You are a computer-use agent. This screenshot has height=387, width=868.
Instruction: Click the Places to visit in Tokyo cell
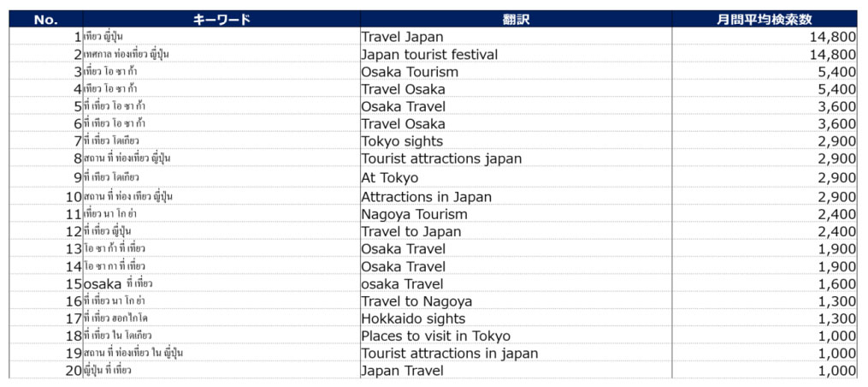tap(516, 336)
